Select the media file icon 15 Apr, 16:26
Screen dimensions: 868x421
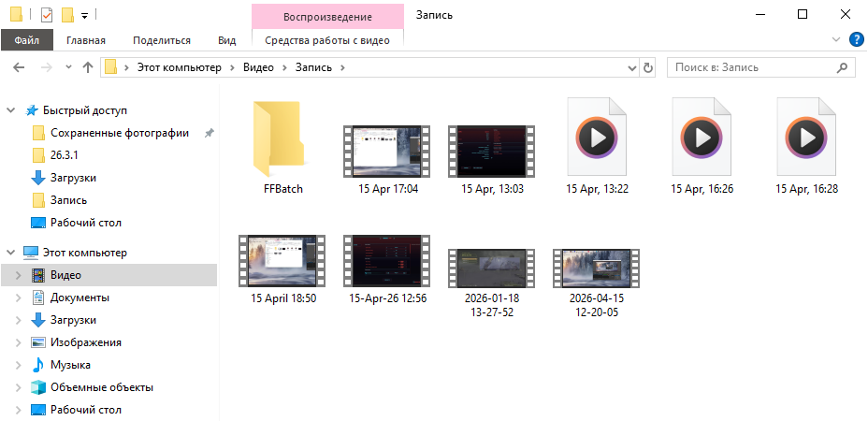coord(702,137)
